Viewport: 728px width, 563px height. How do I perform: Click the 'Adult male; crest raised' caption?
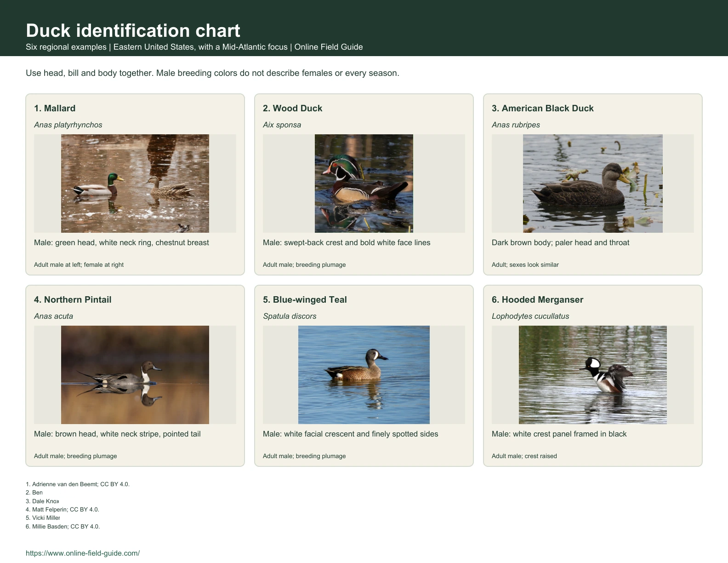pos(524,456)
